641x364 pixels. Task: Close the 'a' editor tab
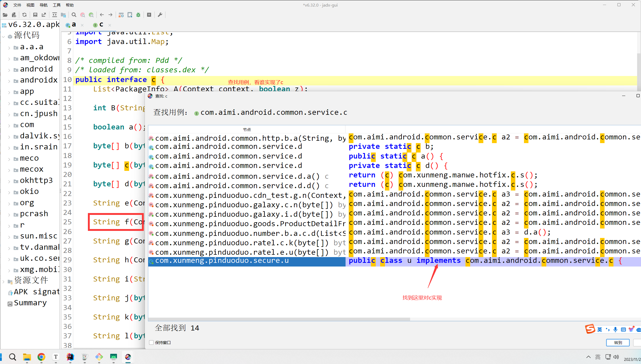pyautogui.click(x=82, y=25)
